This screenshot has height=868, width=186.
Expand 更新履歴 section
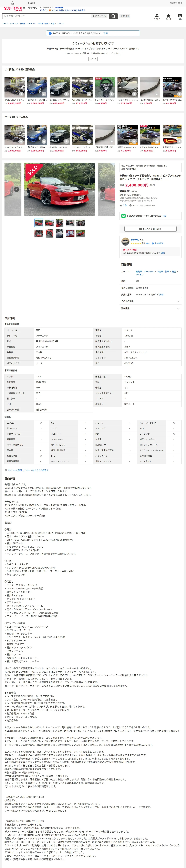(150, 308)
